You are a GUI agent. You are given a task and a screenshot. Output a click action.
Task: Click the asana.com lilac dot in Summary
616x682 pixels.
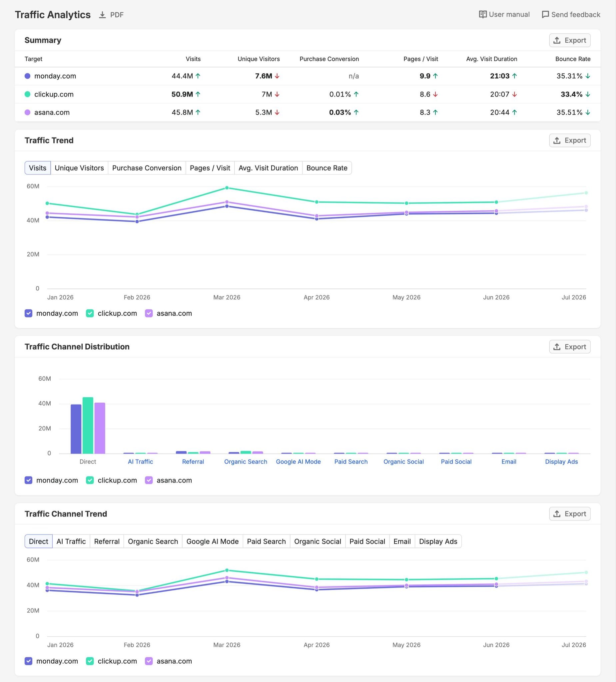point(28,112)
